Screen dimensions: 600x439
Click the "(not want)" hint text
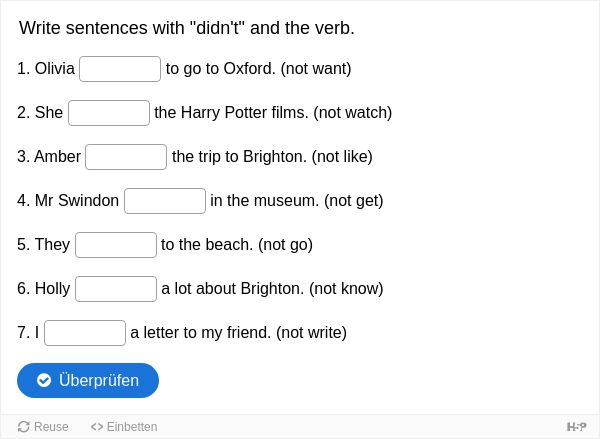[316, 69]
